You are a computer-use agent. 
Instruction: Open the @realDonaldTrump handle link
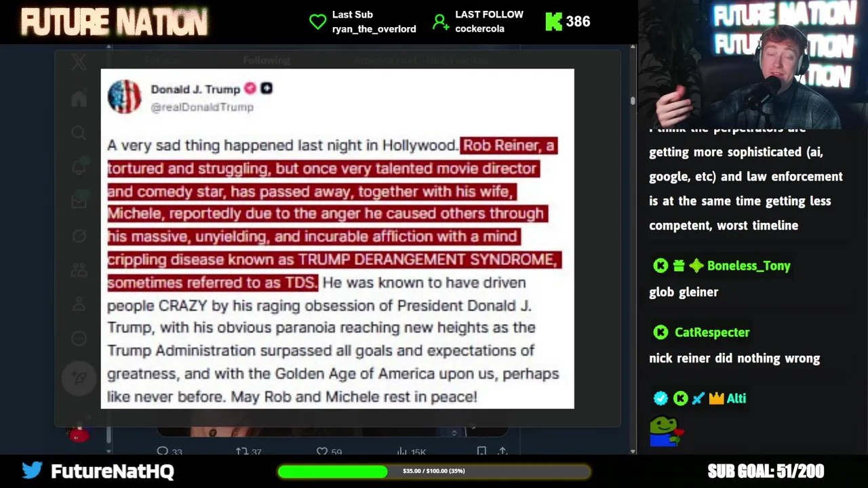(202, 107)
